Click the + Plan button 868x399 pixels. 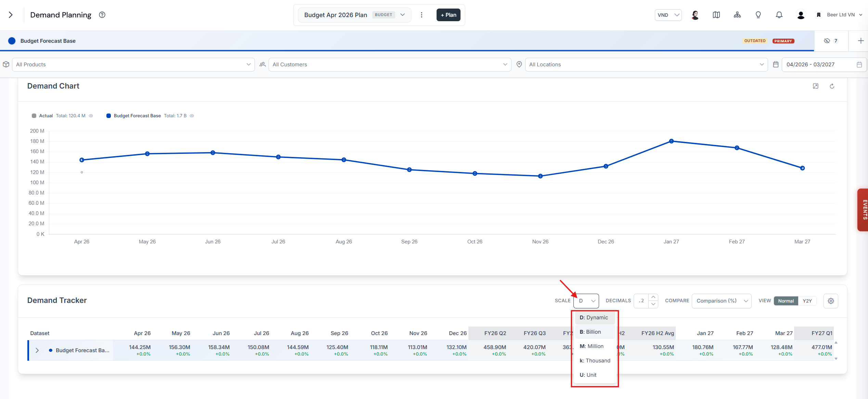(x=448, y=15)
